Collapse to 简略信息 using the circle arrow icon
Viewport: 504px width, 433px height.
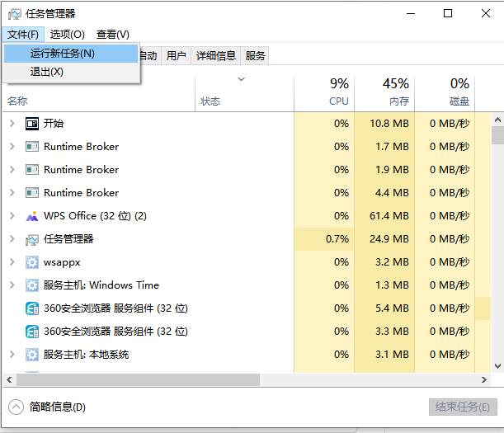(x=16, y=407)
